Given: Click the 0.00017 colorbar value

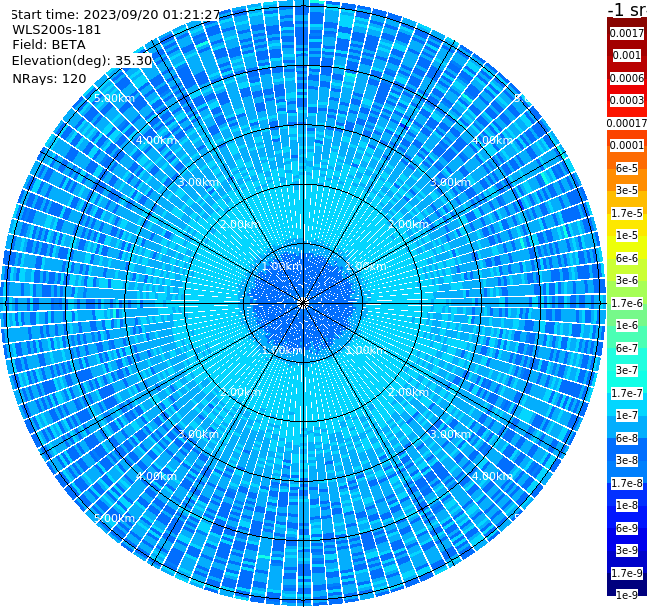Looking at the screenshot, I should click(627, 123).
